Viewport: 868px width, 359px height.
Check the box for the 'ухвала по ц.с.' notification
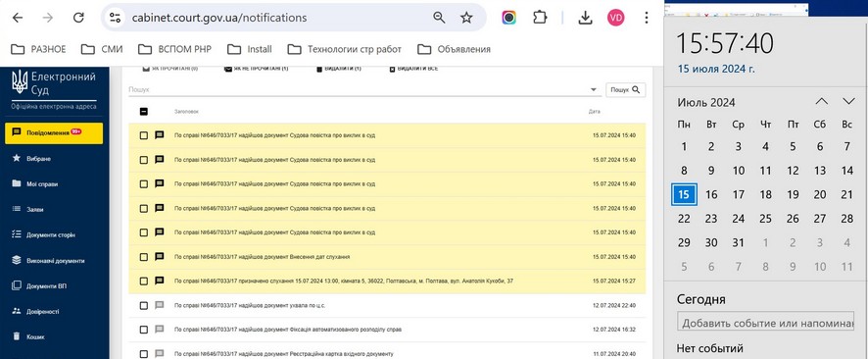coord(144,306)
